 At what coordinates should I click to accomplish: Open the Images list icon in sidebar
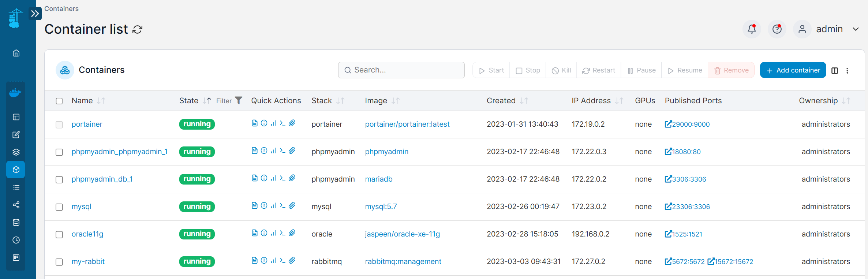16,187
